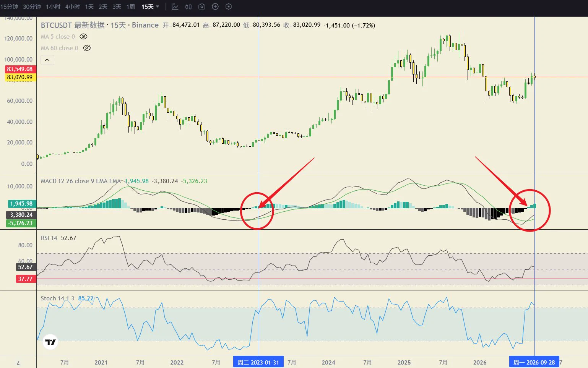This screenshot has height=368, width=588.
Task: Select the RSI 14 legend label
Action: 49,238
